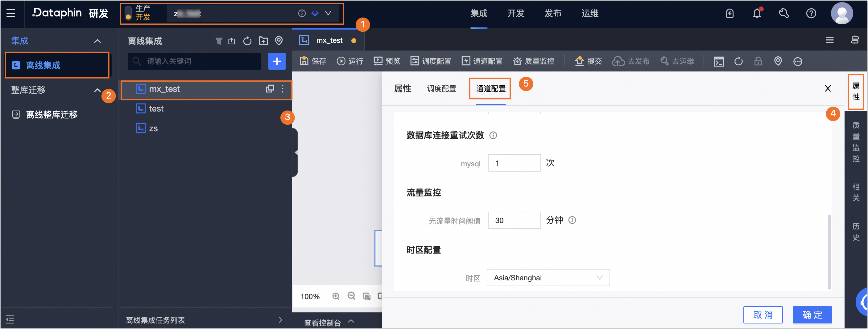
Task: Create a new folder in 离线集成 panel
Action: [263, 41]
